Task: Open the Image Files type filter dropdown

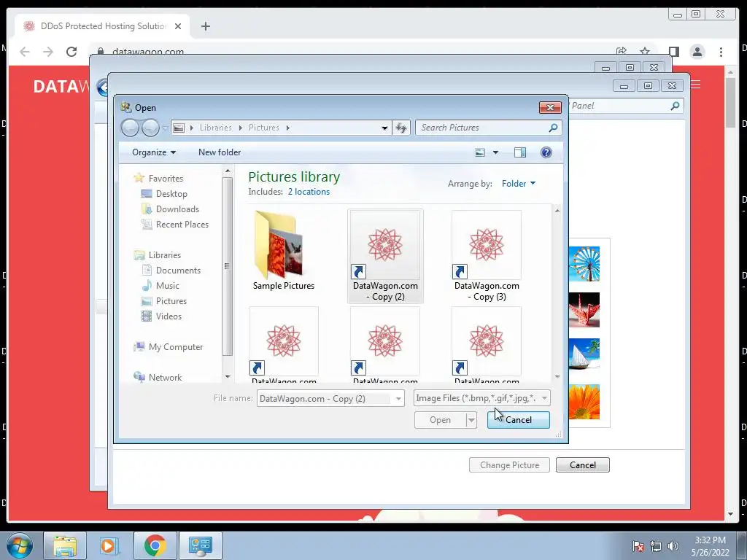Action: [x=482, y=398]
